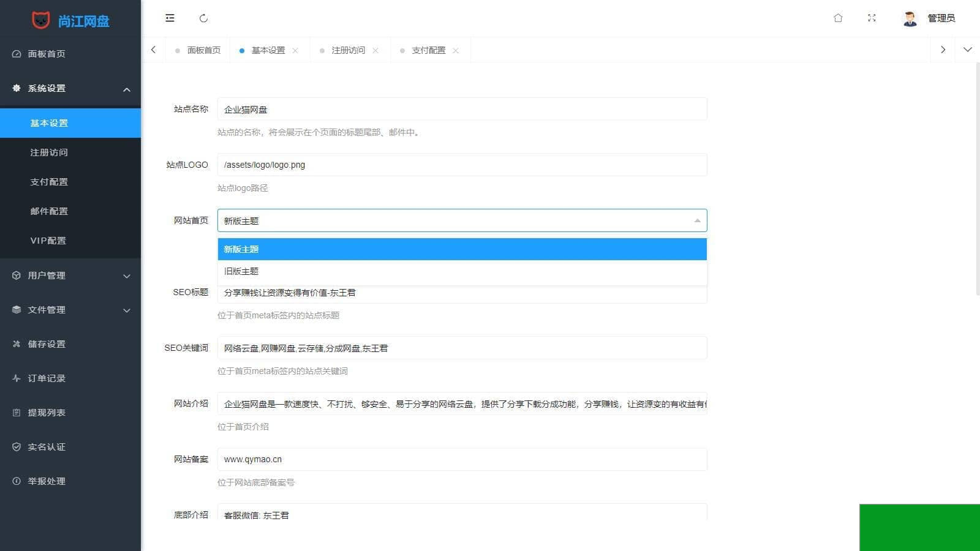Open 举报处理 in the sidebar
The height and width of the screenshot is (551, 980).
point(70,481)
